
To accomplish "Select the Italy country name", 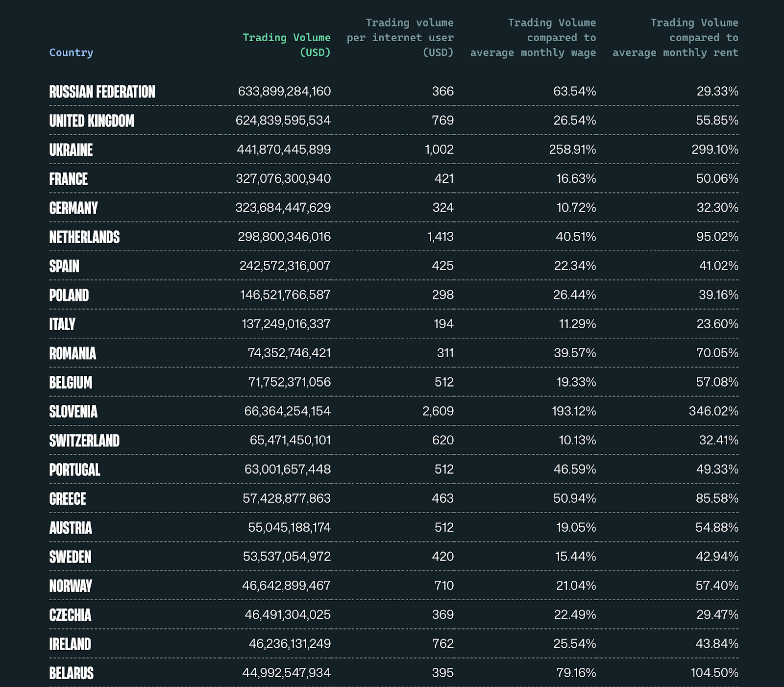I will click(x=62, y=324).
